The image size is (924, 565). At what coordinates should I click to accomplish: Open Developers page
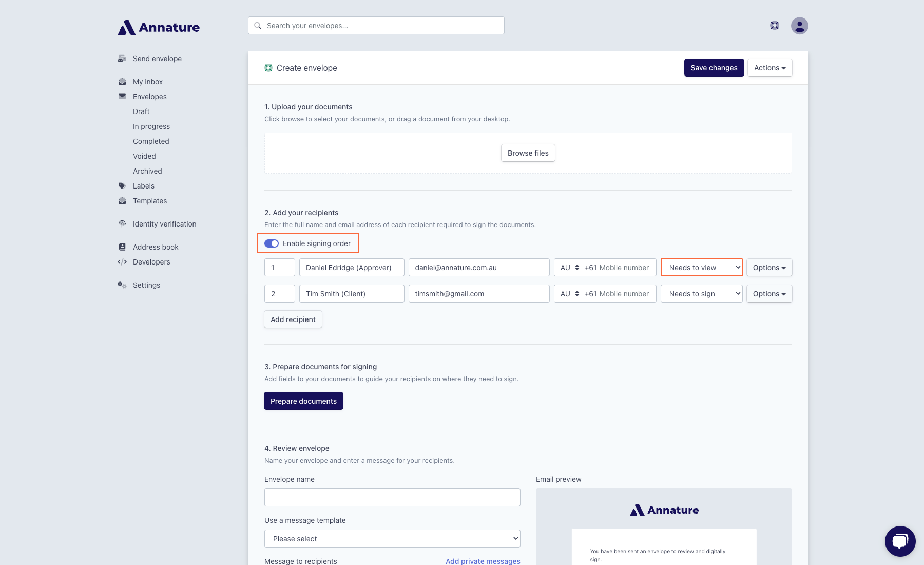coord(151,262)
